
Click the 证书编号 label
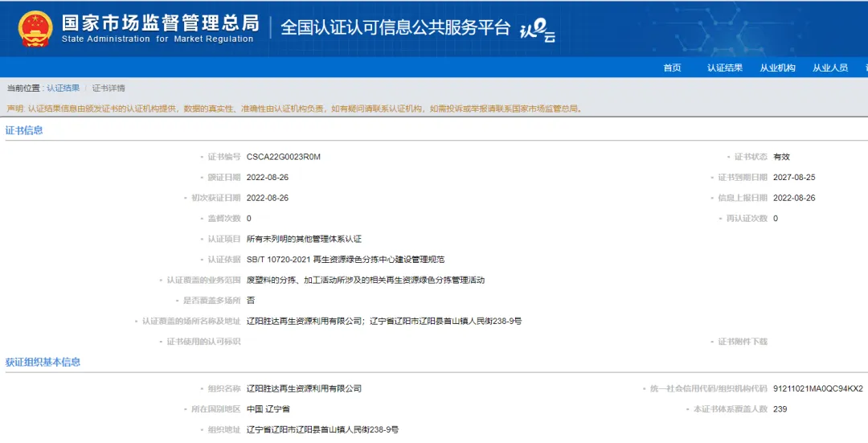tap(223, 157)
